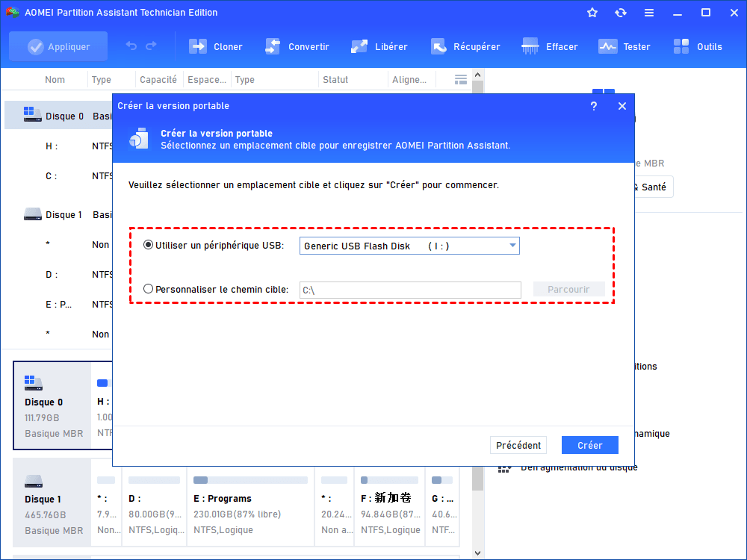Viewport: 747px width, 560px height.
Task: Click scrollbar up arrow in disk list
Action: pyautogui.click(x=478, y=75)
